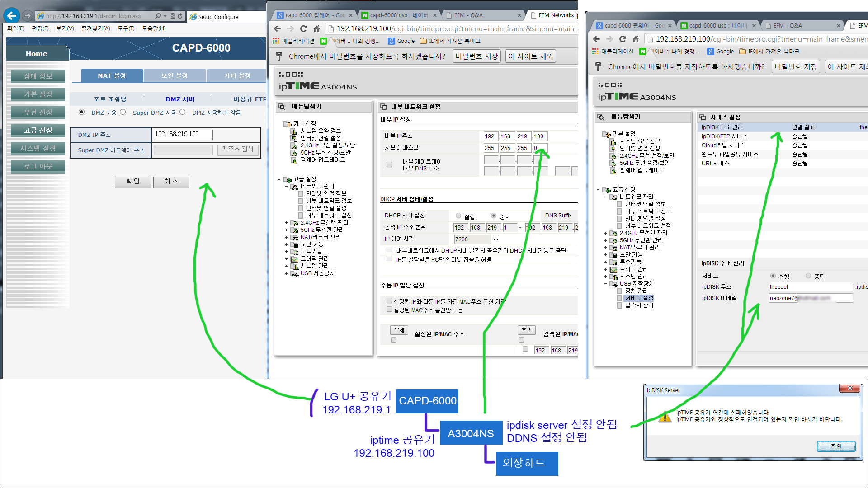The width and height of the screenshot is (868, 488).
Task: Click the DMZ IP 주소 input field
Action: (183, 134)
